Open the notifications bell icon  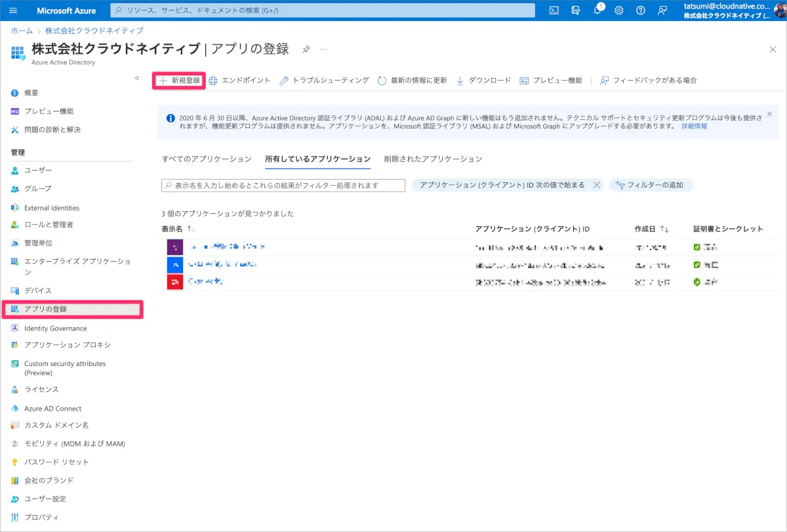click(597, 10)
